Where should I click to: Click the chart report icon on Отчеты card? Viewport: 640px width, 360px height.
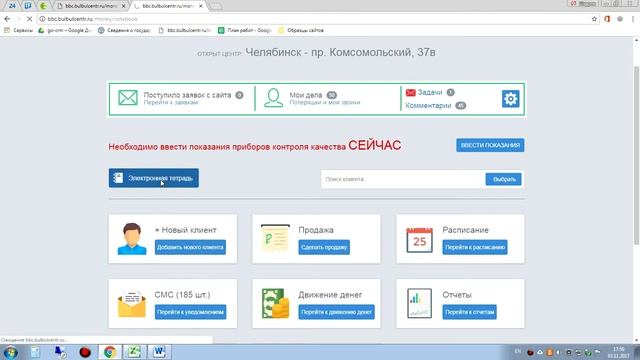coord(419,303)
